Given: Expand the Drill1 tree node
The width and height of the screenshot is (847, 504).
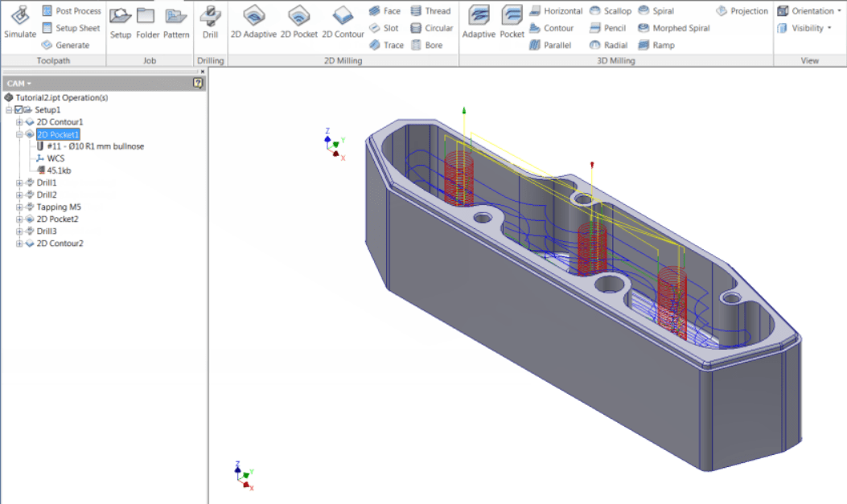Looking at the screenshot, I should 19,182.
